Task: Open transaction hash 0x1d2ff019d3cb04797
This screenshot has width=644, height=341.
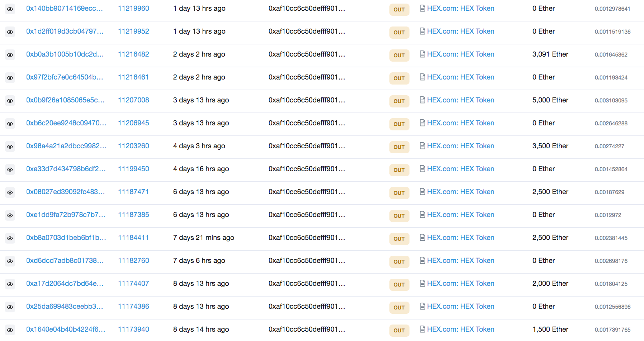Action: point(65,31)
